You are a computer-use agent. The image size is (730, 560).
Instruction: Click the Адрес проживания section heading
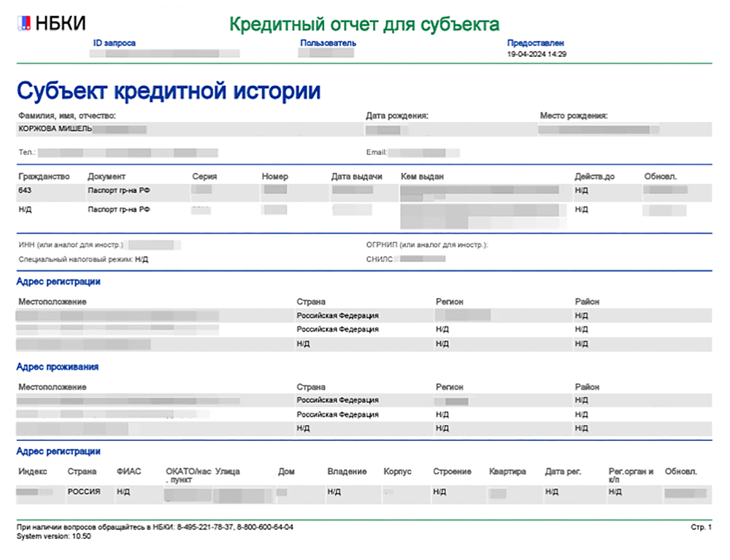tap(57, 367)
